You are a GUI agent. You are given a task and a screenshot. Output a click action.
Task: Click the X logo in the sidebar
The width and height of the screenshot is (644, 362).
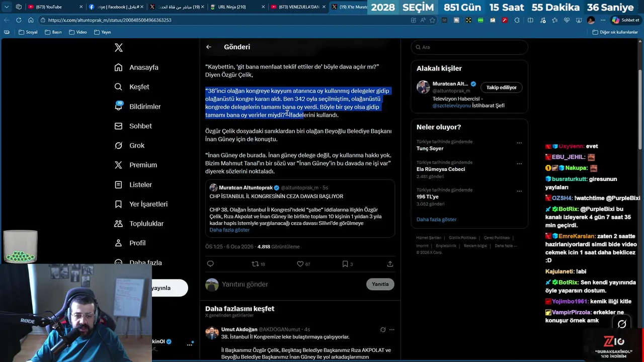coord(119,48)
